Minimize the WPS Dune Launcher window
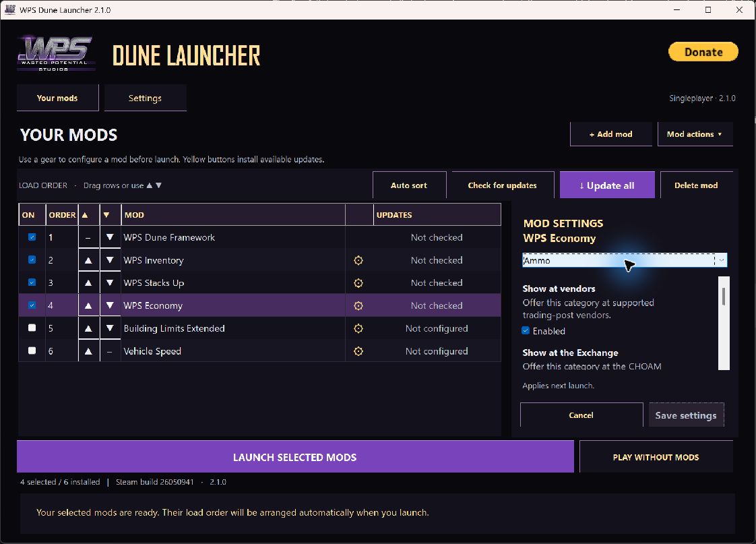 [677, 9]
